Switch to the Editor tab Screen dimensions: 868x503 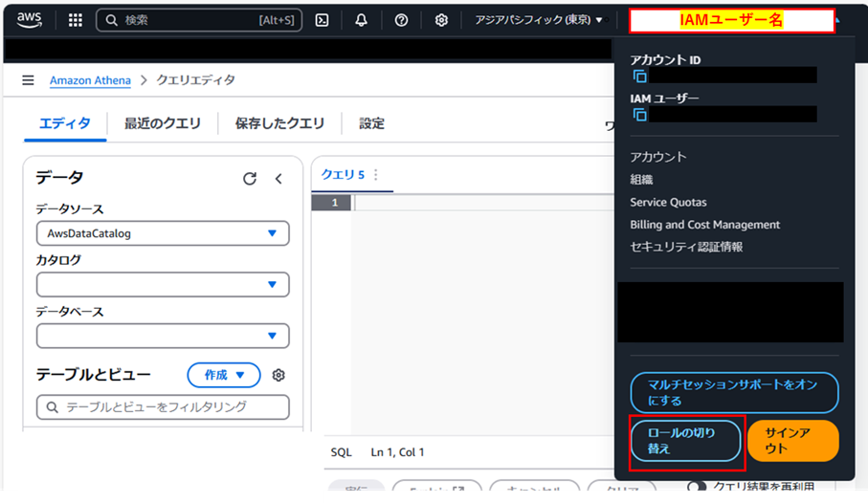coord(65,123)
